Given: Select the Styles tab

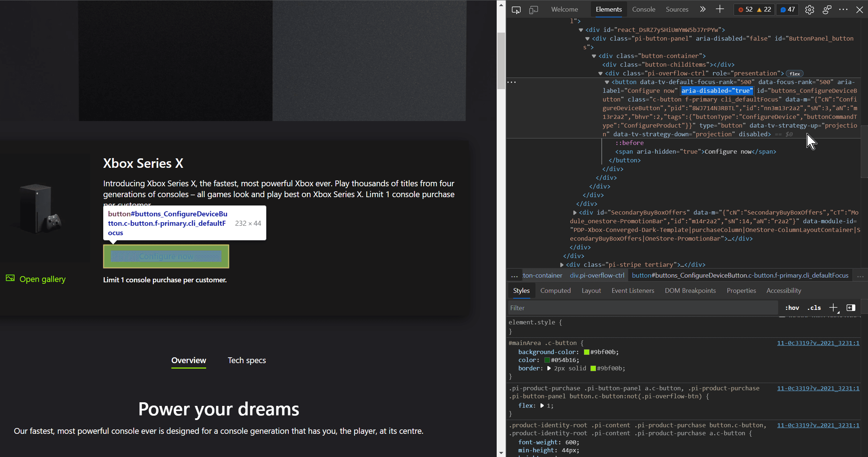Looking at the screenshot, I should (521, 291).
